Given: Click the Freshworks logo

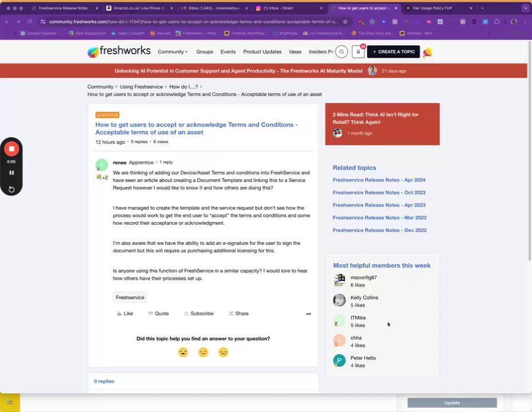Looking at the screenshot, I should pos(119,51).
